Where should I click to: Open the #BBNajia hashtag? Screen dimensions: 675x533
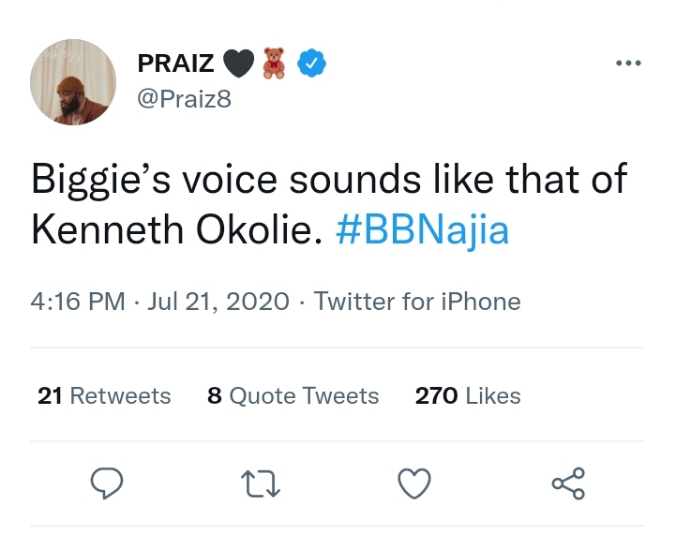422,229
